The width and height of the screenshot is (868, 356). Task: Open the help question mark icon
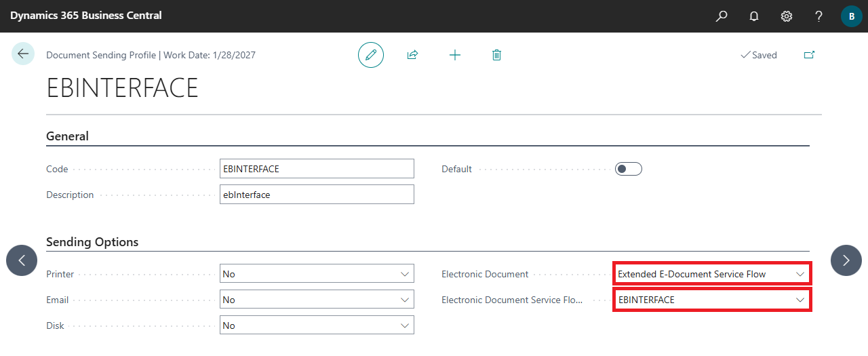tap(819, 16)
